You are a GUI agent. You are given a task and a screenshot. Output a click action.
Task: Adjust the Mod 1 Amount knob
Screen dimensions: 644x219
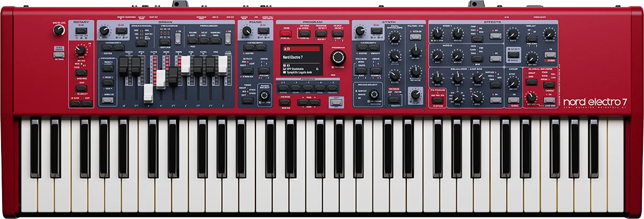[x=457, y=33]
